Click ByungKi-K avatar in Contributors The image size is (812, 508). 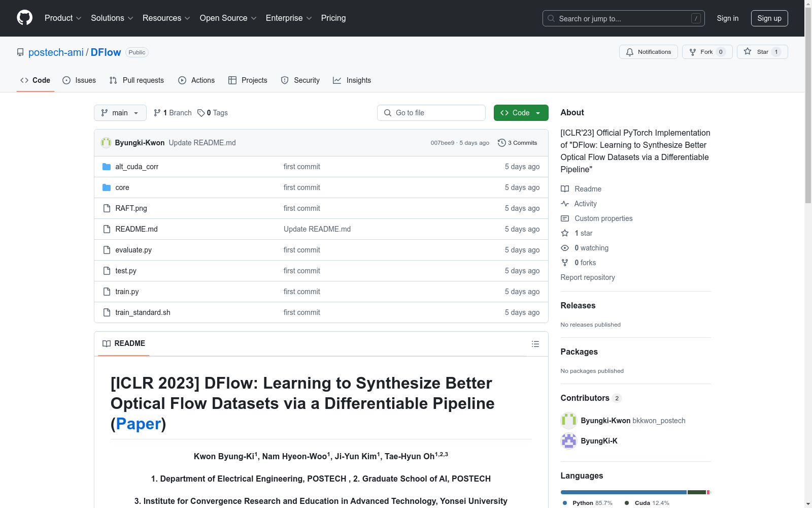(x=569, y=441)
